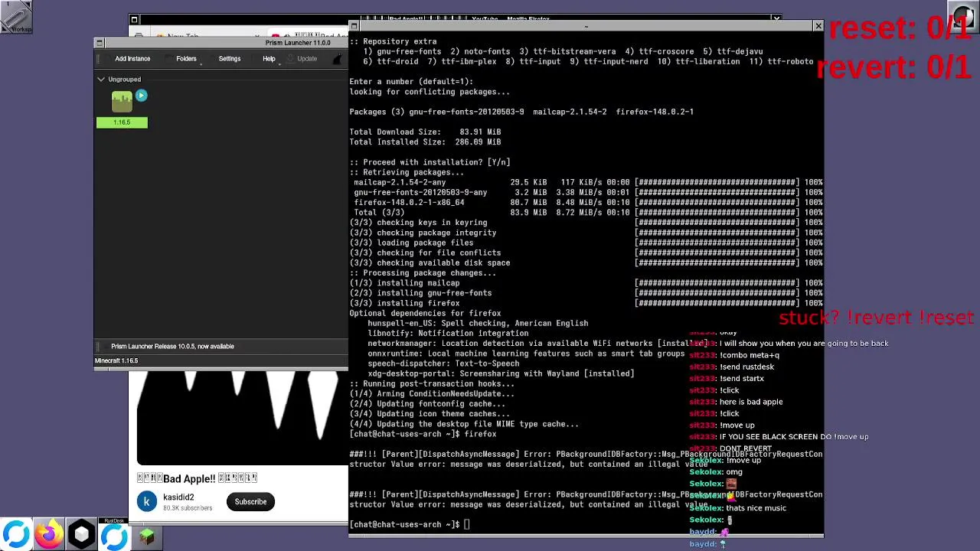Select the 1.16.5 instance grass icon
Screen dimensions: 980x551
pos(122,102)
